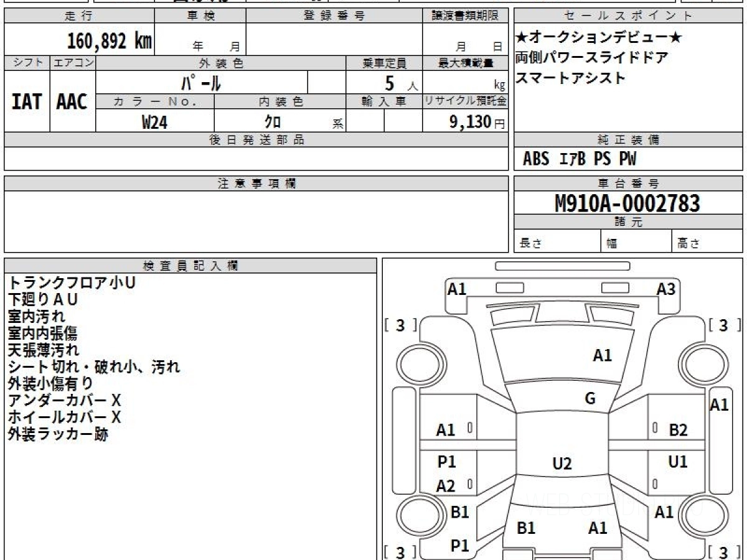The height and width of the screenshot is (560, 747).
Task: Click the スマートアシスト sales point
Action: [x=571, y=78]
